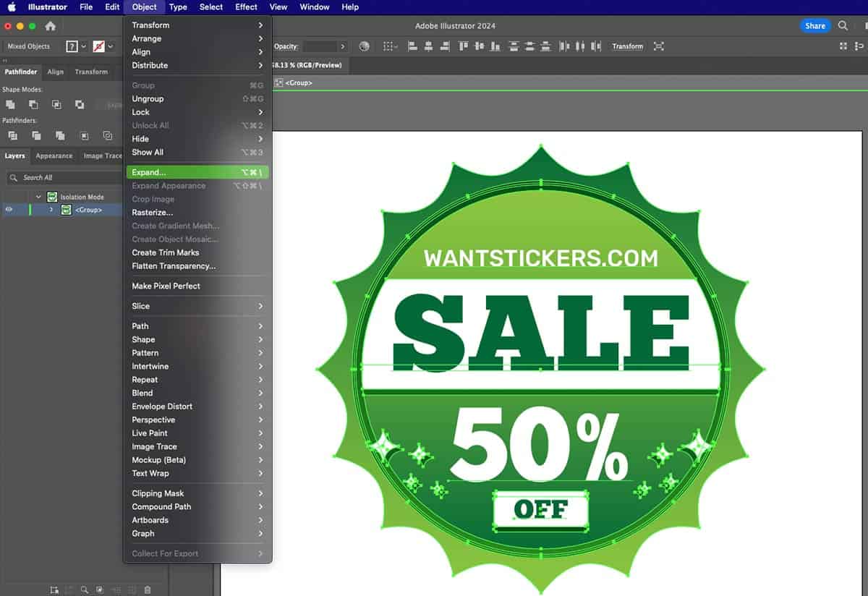
Task: Apply the Intersect shape mode
Action: pyautogui.click(x=56, y=105)
